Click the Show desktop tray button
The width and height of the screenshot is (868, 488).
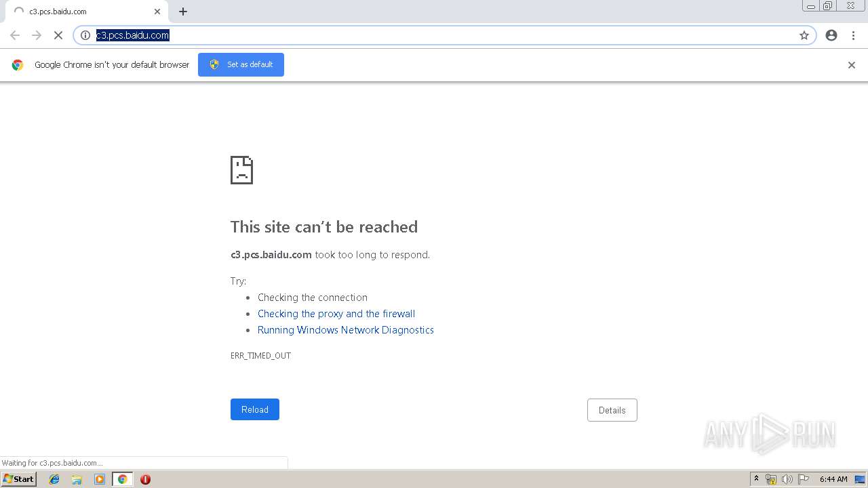(860, 479)
